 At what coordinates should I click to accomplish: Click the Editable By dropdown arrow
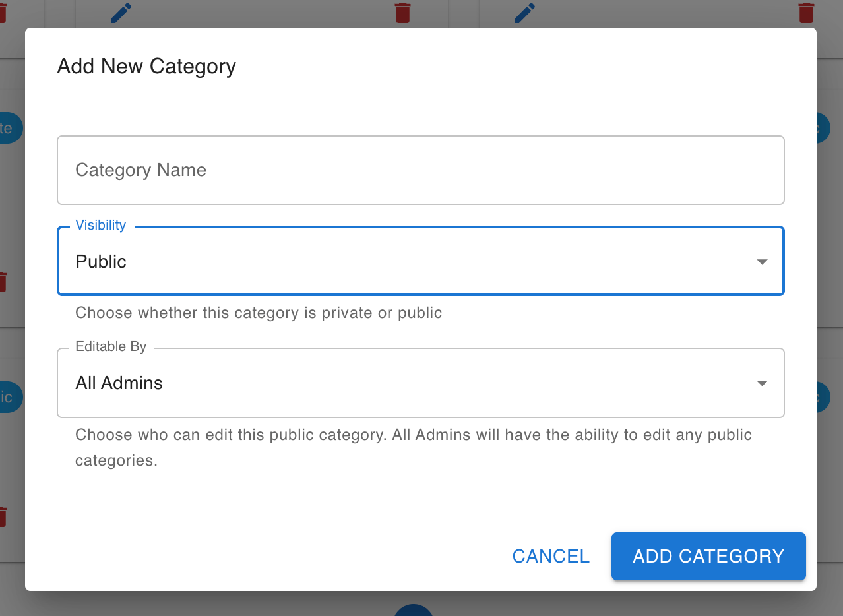[762, 383]
